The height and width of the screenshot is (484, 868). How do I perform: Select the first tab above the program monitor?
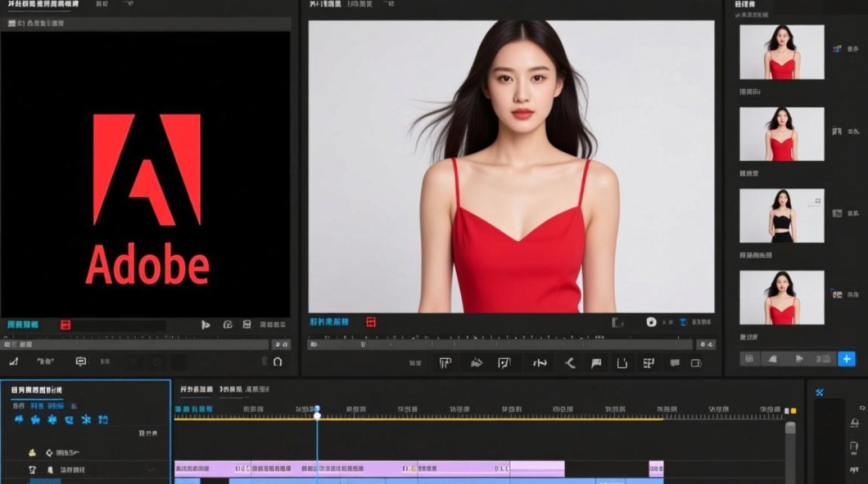pos(325,5)
